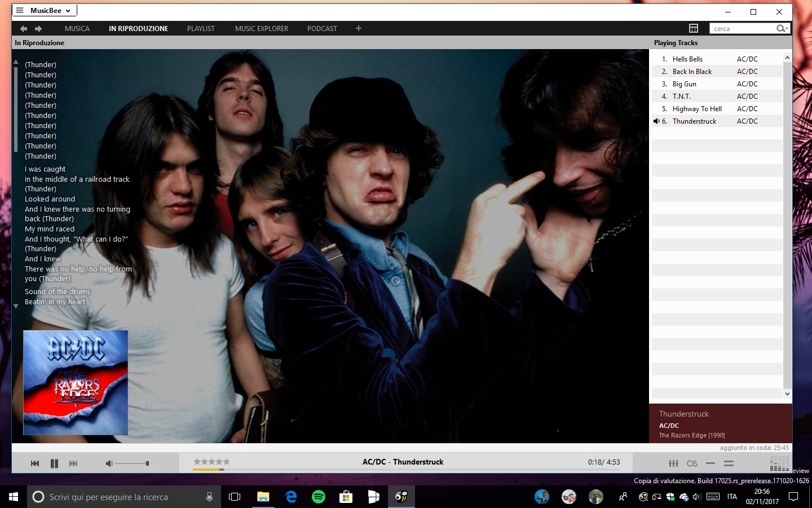Open the MusicBee main menu dropdown
The image size is (812, 508).
[44, 10]
